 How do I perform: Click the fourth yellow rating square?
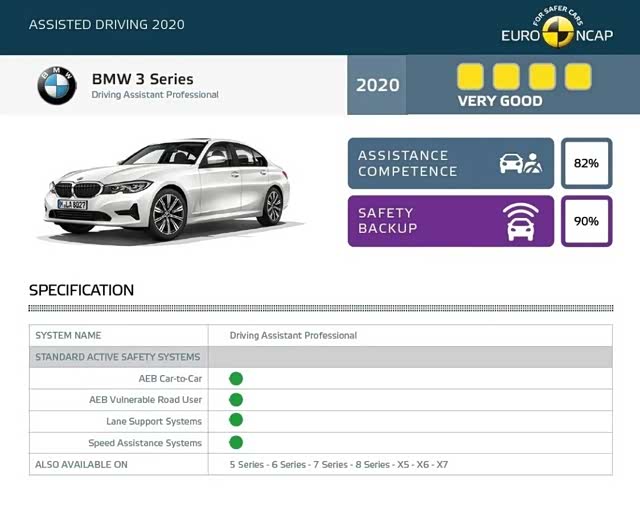point(578,77)
